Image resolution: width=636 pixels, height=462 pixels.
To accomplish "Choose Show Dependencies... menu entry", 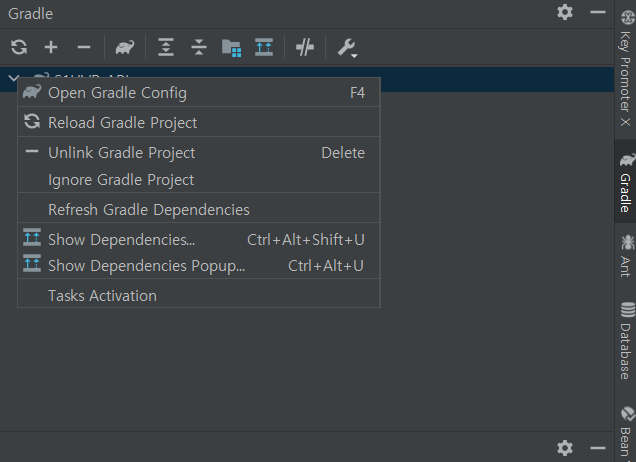I will 199,239.
